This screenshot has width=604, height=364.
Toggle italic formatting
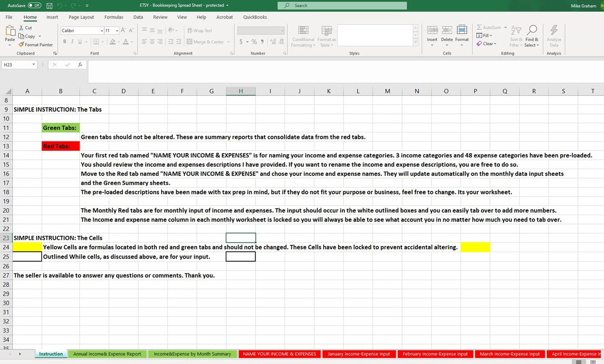click(72, 41)
